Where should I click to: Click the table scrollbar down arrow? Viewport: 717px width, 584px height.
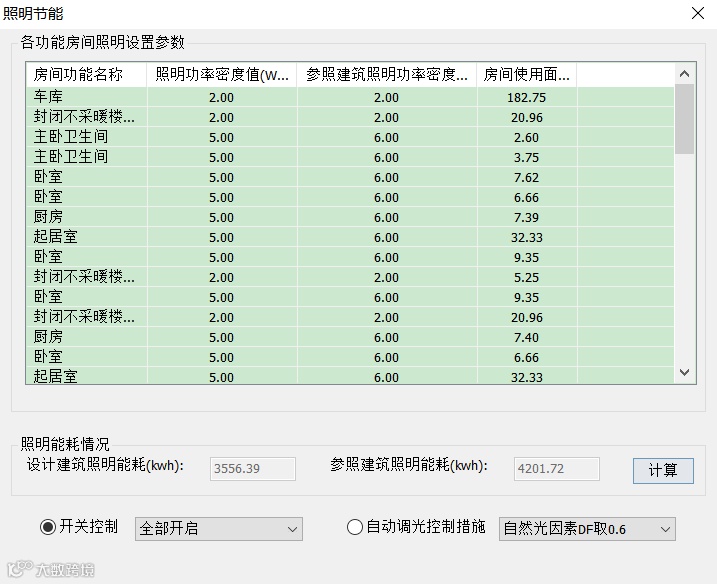tap(685, 372)
